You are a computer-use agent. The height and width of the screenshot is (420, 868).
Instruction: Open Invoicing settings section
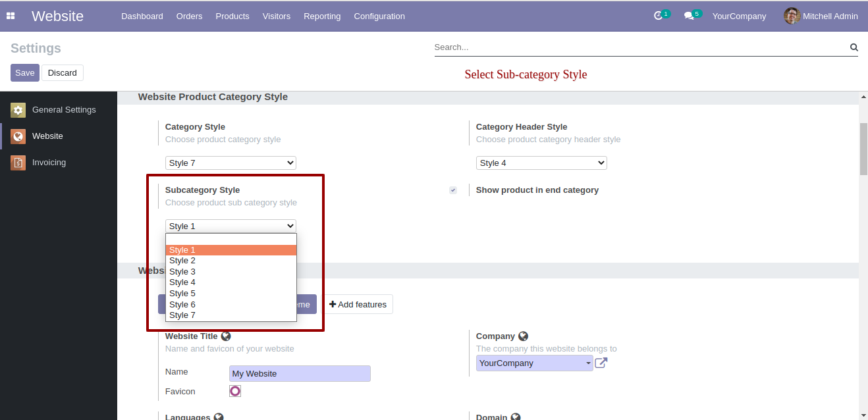(59, 163)
